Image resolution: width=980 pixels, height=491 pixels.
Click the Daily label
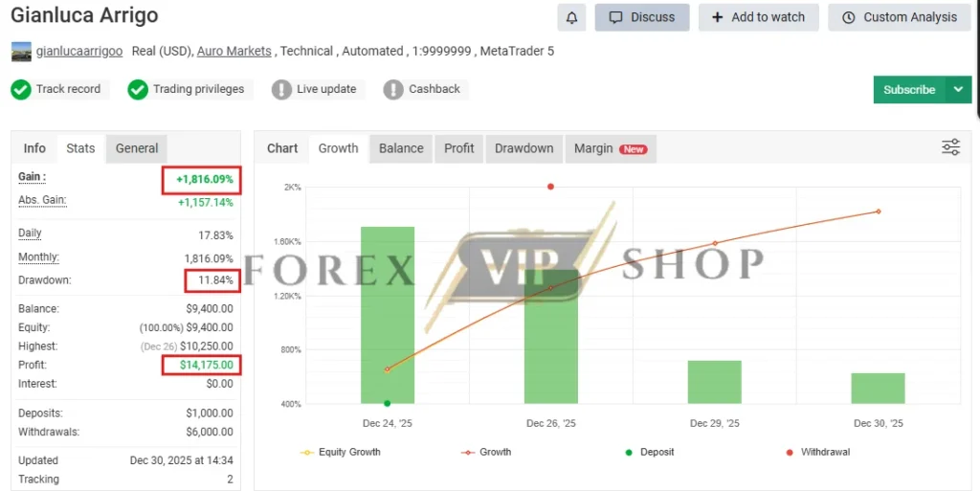pos(30,233)
